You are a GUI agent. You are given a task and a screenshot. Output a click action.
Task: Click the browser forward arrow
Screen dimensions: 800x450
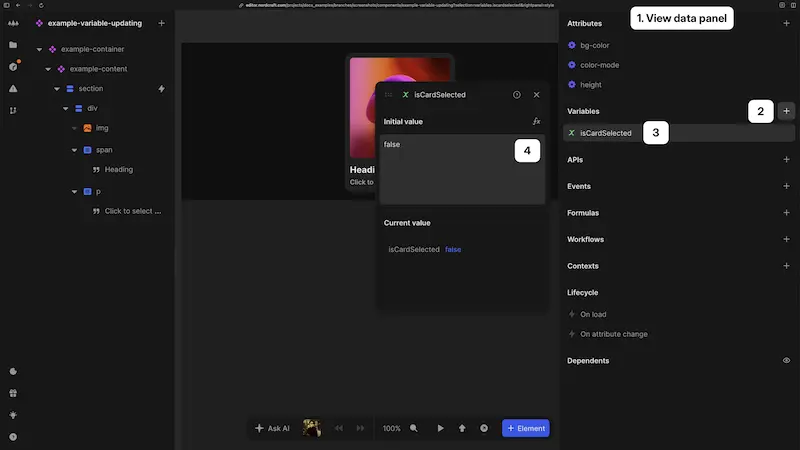pyautogui.click(x=29, y=5)
